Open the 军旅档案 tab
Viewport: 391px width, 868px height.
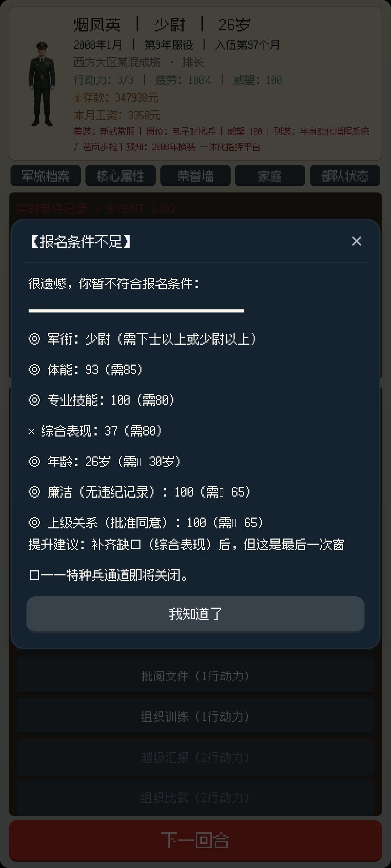[46, 176]
